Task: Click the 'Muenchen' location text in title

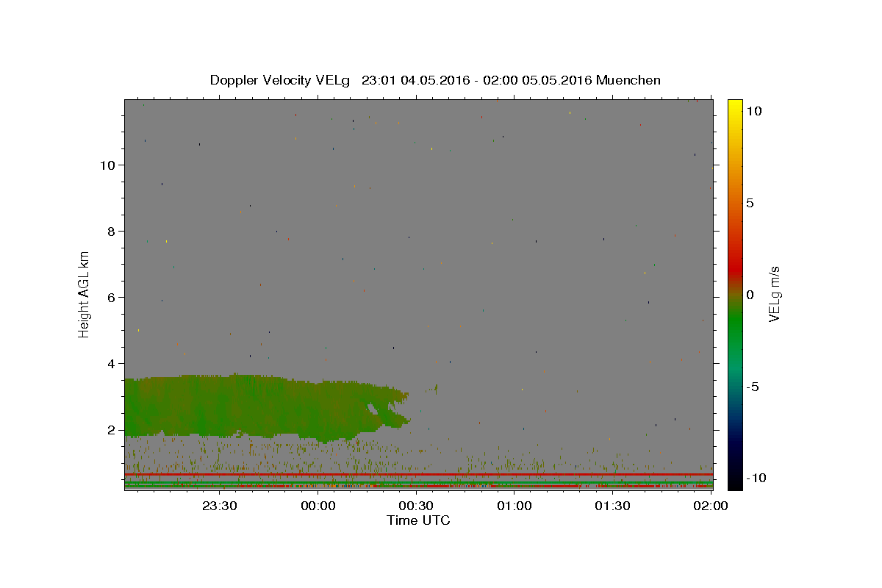Action: (628, 80)
